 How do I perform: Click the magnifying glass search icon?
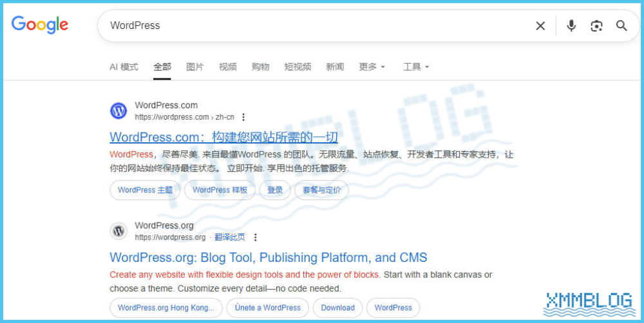coord(621,26)
